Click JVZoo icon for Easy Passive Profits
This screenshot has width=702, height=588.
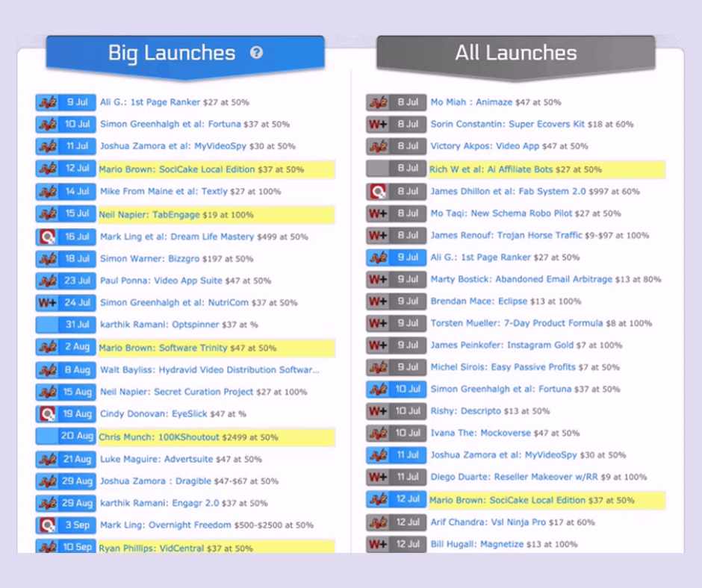(378, 367)
